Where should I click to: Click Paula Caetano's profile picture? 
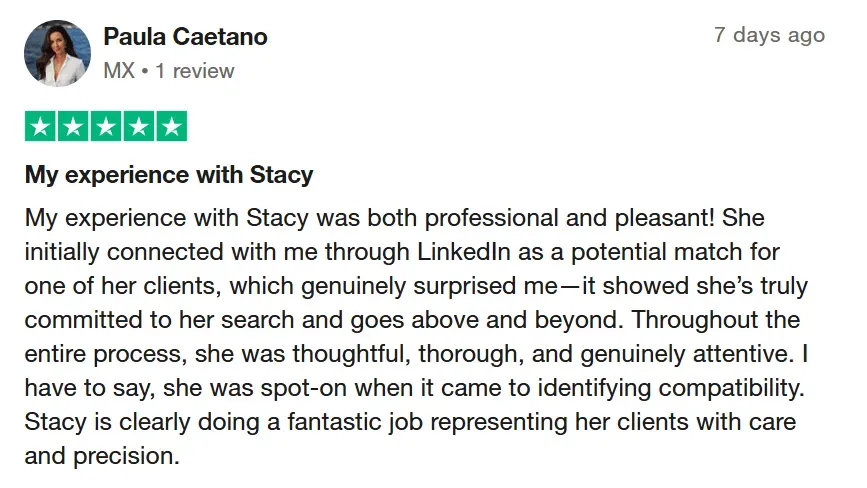(58, 52)
